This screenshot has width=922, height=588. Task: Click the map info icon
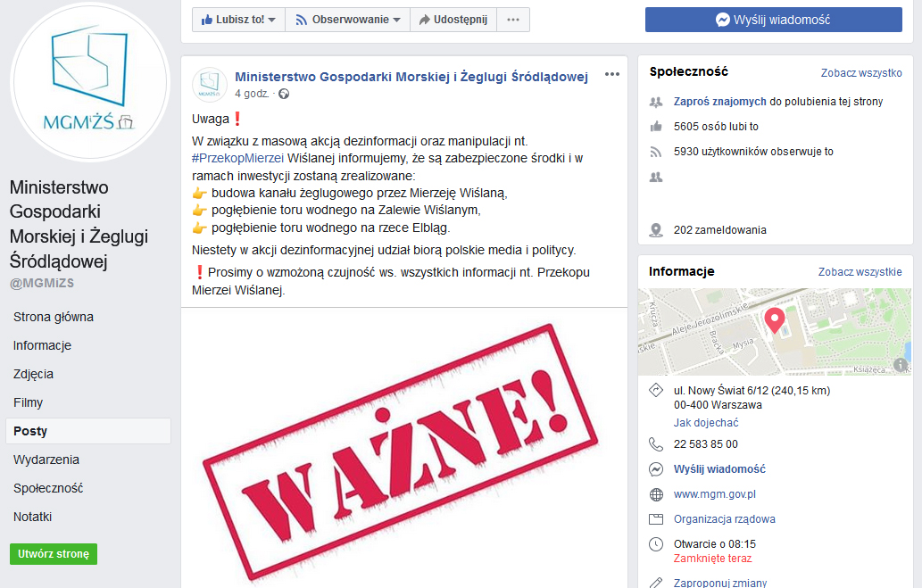tap(901, 365)
